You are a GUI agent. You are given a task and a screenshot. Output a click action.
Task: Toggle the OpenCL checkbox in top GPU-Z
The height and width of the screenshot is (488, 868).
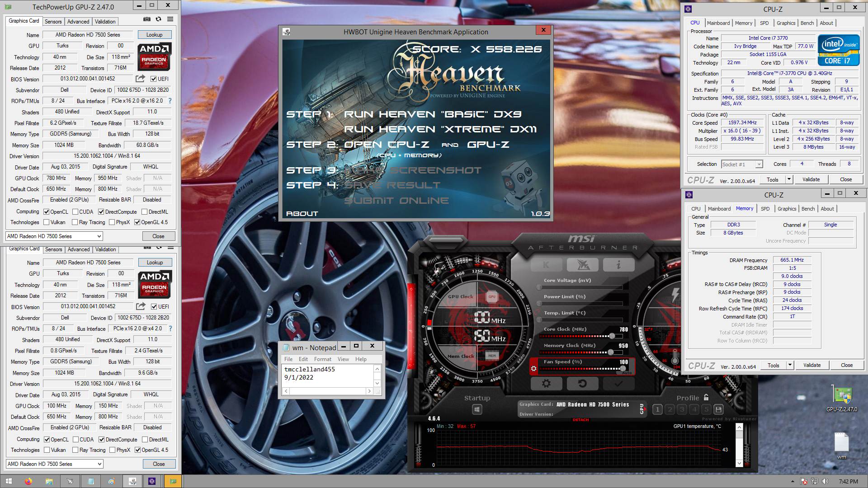tap(46, 212)
